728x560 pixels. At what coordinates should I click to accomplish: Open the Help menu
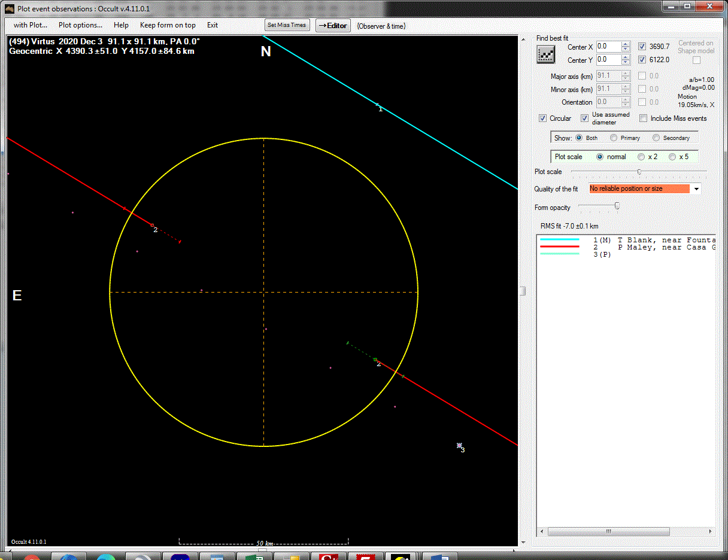pos(121,25)
